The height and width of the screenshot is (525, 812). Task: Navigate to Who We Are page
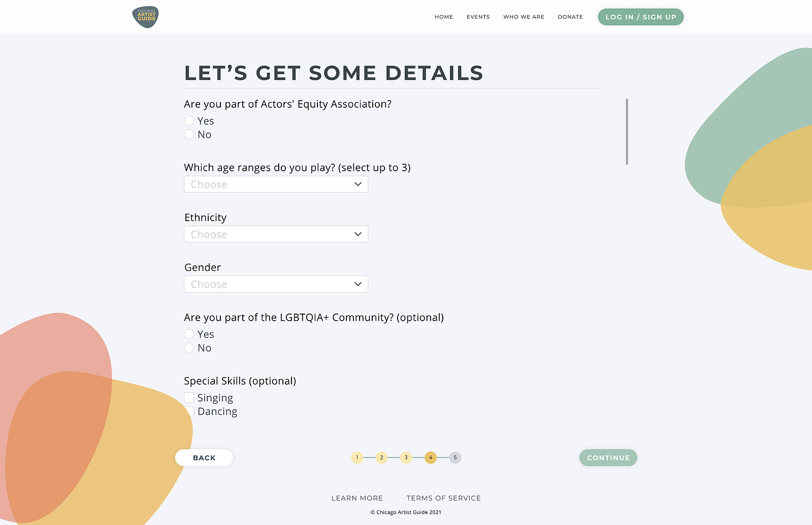[x=524, y=17]
